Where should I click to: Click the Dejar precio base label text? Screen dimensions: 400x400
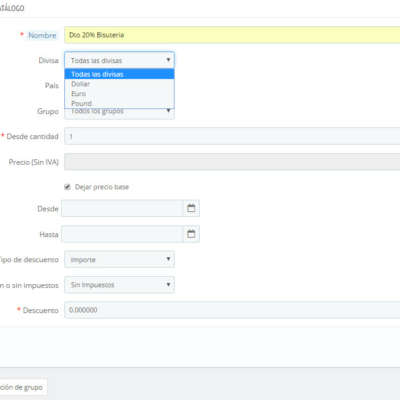pos(102,187)
